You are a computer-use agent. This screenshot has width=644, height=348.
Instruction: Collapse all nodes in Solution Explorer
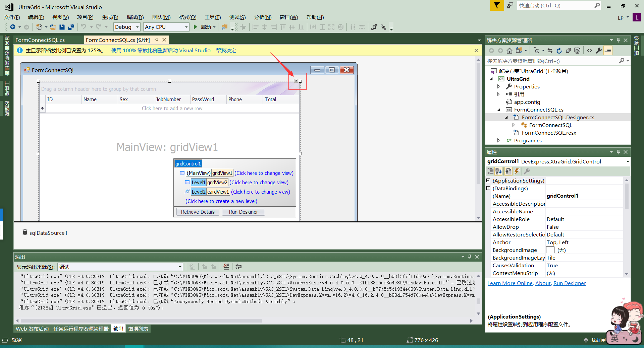click(x=568, y=51)
